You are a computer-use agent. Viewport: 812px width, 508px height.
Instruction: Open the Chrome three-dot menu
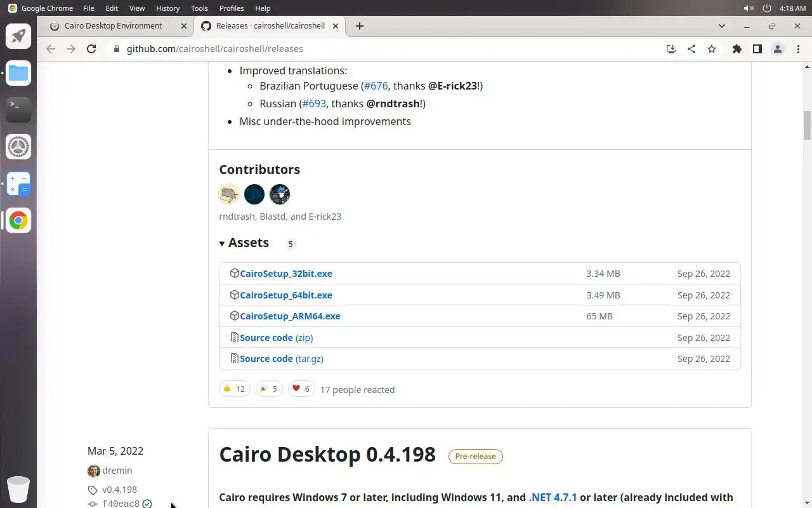(798, 49)
